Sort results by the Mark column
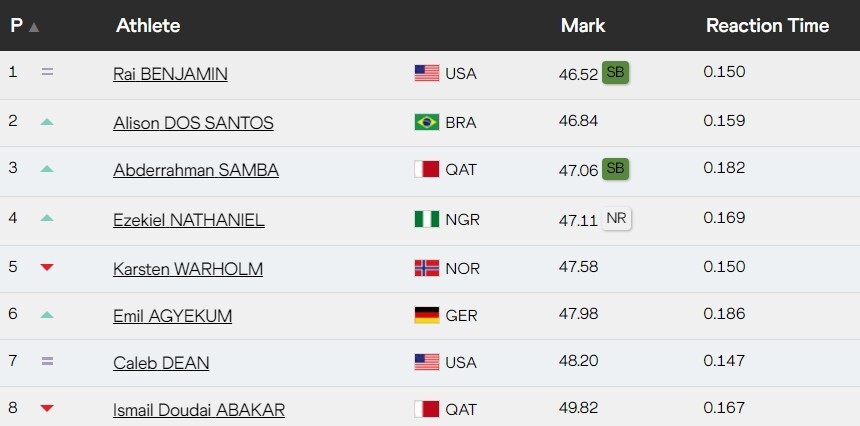Image resolution: width=860 pixels, height=426 pixels. pyautogui.click(x=583, y=25)
